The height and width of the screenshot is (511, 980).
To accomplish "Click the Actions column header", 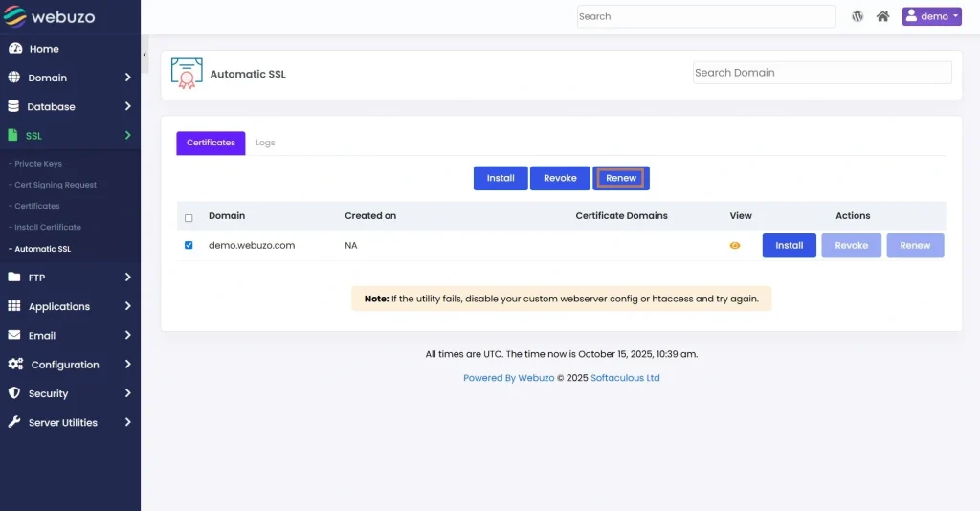I will [x=853, y=216].
